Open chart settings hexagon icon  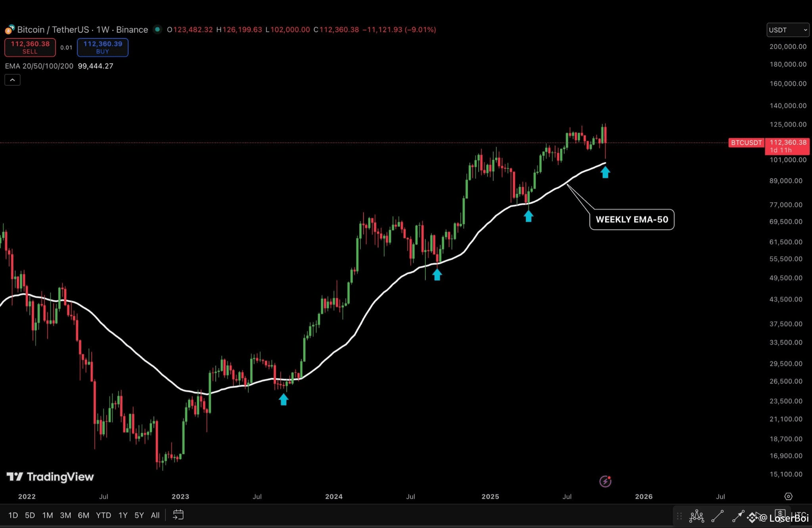[788, 496]
